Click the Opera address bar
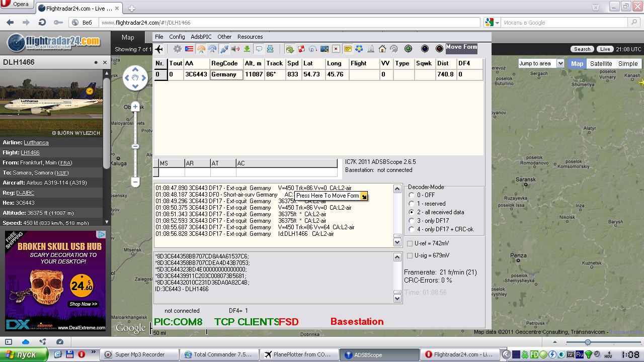This screenshot has width=644, height=362. [290, 23]
